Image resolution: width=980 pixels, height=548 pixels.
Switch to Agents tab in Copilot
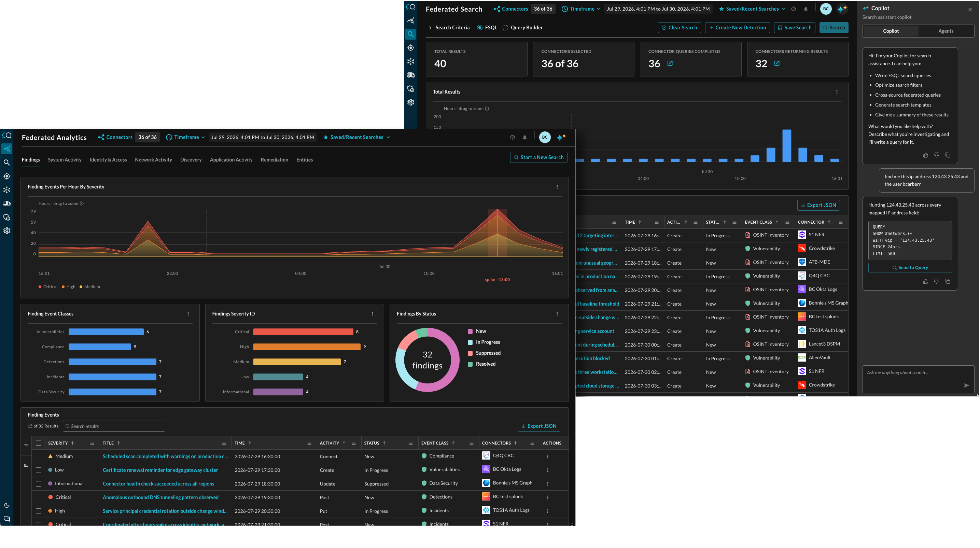click(946, 31)
